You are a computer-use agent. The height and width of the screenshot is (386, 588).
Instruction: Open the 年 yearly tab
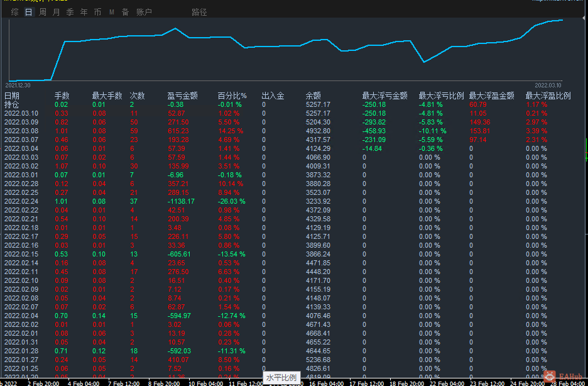pos(84,13)
